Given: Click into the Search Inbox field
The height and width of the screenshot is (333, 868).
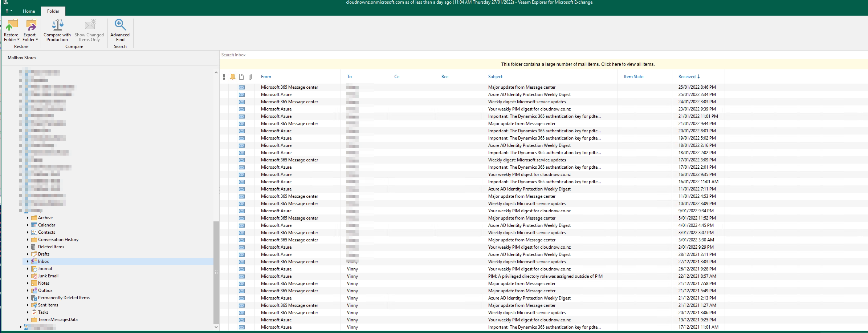Looking at the screenshot, I should [543, 55].
